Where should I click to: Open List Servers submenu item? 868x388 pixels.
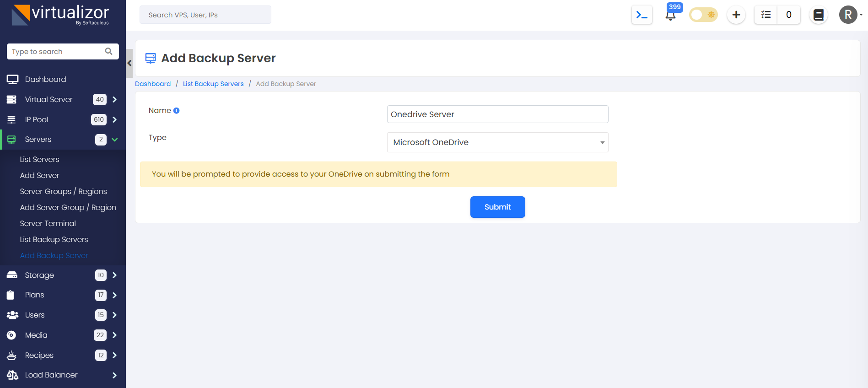click(39, 159)
